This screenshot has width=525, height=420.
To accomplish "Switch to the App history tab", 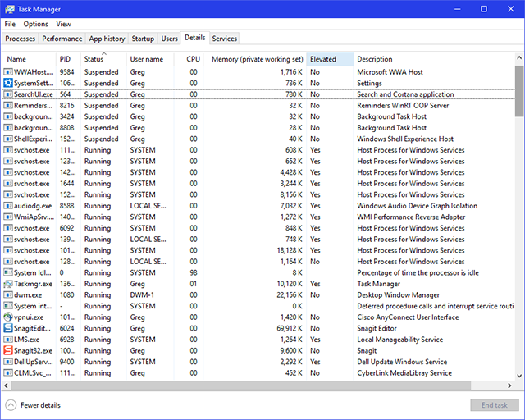I will point(107,39).
